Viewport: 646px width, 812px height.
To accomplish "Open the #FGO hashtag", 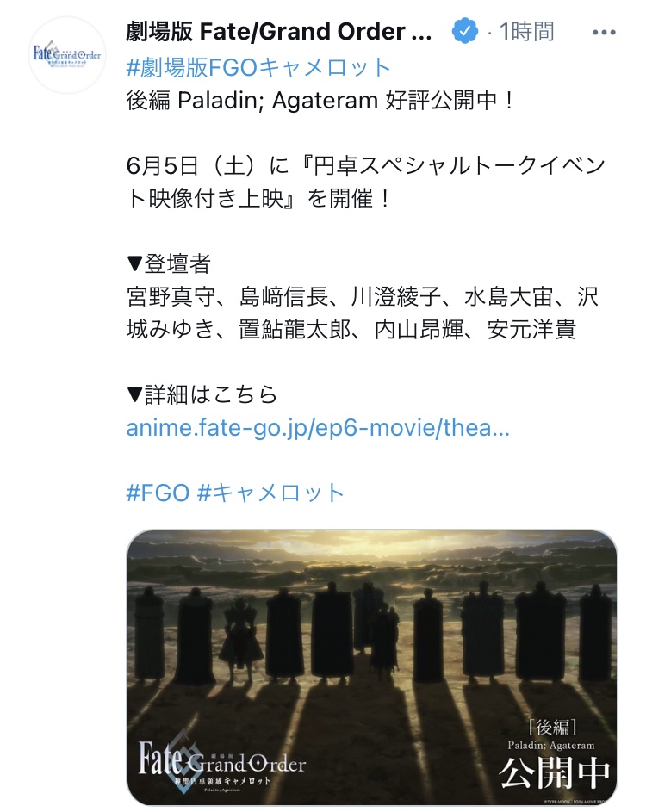I will click(158, 493).
